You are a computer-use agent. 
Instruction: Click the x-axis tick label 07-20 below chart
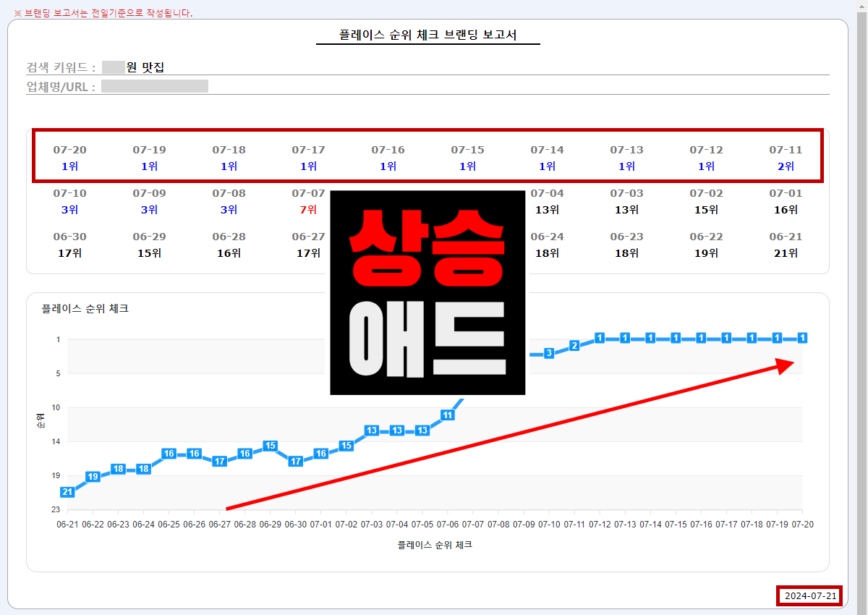[x=802, y=524]
